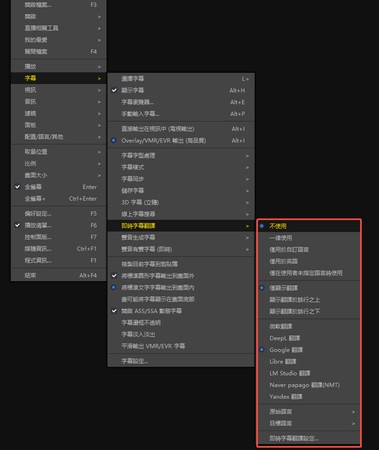Open subtitle browser item (Alt+E)

tap(181, 102)
